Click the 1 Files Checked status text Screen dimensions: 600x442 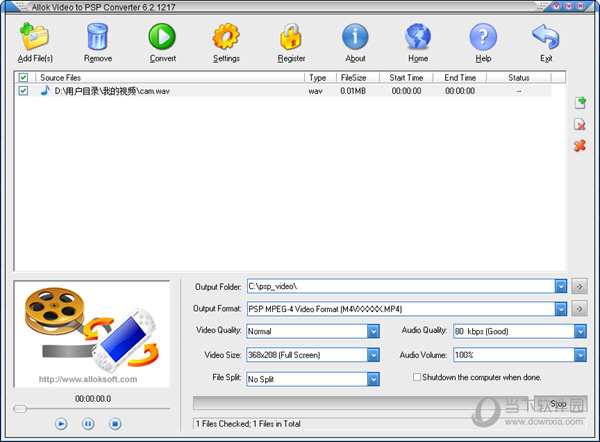[248, 424]
